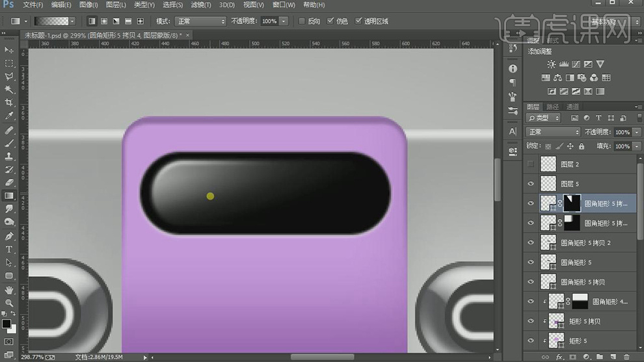This screenshot has height=362, width=644.
Task: Select the Move tool
Action: pyautogui.click(x=8, y=50)
